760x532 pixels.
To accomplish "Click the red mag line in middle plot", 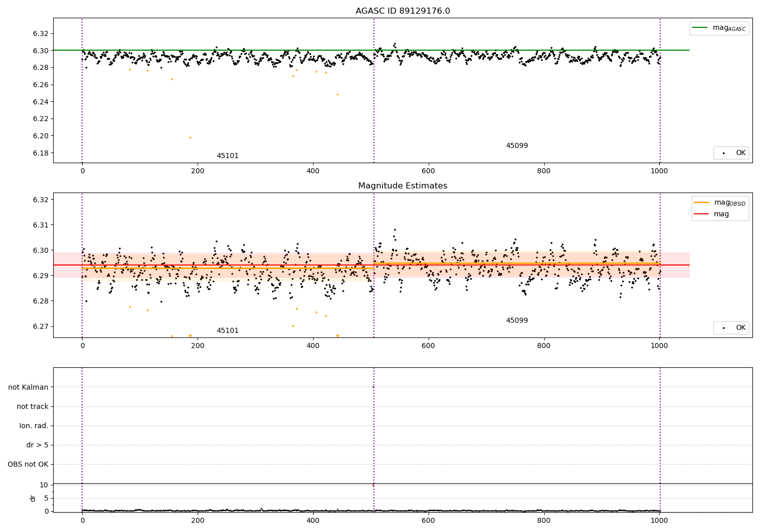I will [371, 265].
